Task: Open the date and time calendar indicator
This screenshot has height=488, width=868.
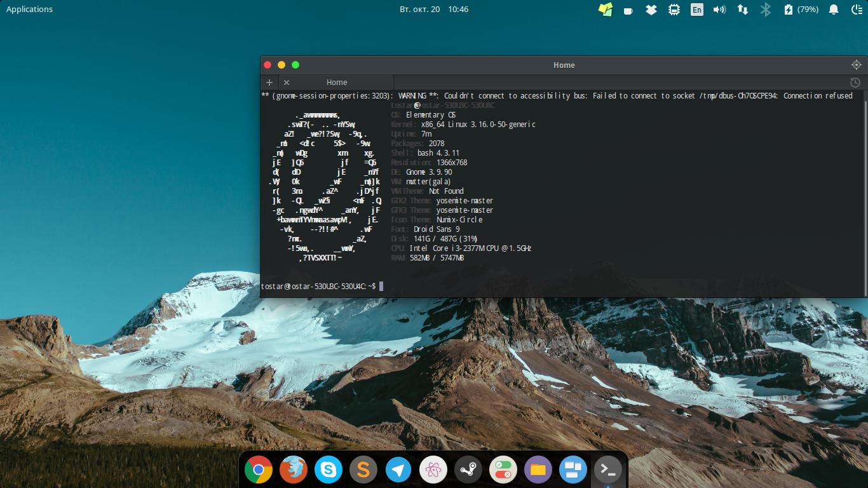Action: point(434,9)
